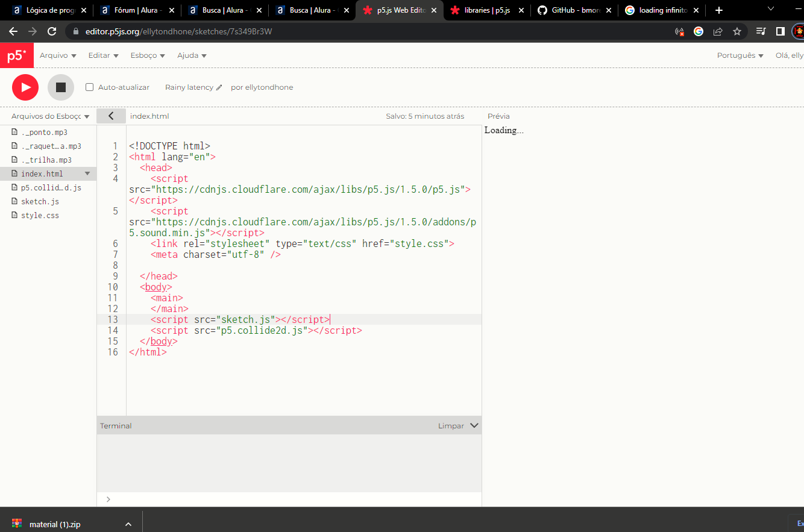Switch to the Fórum | Alura browser tab
Viewport: 804px width, 532px height.
(x=138, y=10)
